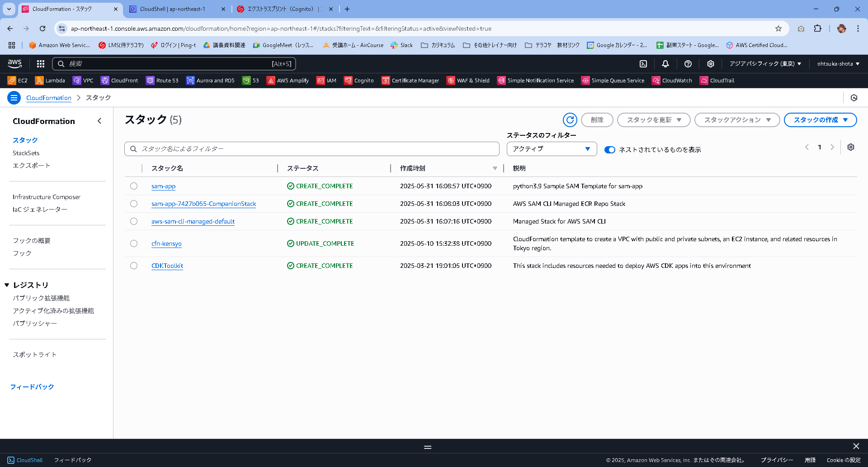Open the スタックの作成 dropdown button
The height and width of the screenshot is (467, 868).
(820, 120)
